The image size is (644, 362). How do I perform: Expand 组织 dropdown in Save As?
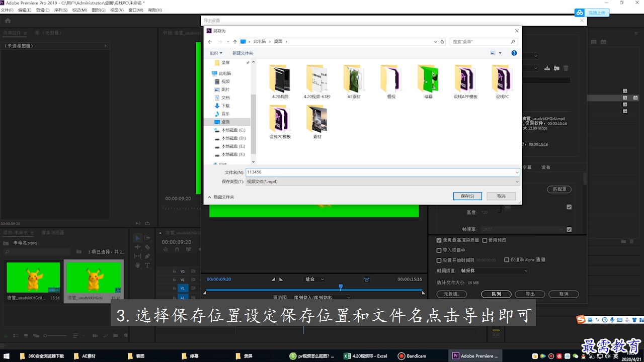[x=216, y=53]
